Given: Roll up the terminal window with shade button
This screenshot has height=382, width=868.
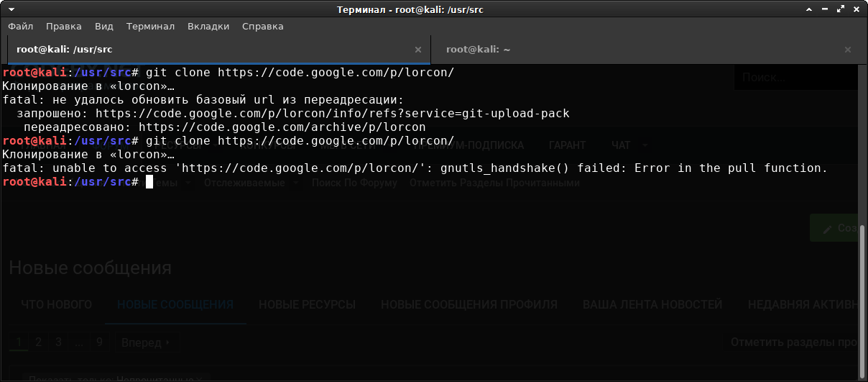Looking at the screenshot, I should click(x=811, y=9).
